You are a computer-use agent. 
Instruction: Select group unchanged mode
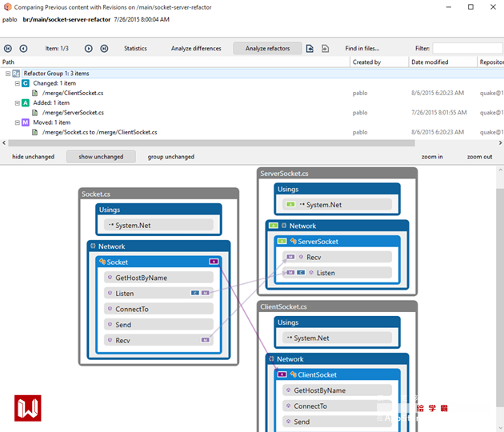pyautogui.click(x=171, y=157)
